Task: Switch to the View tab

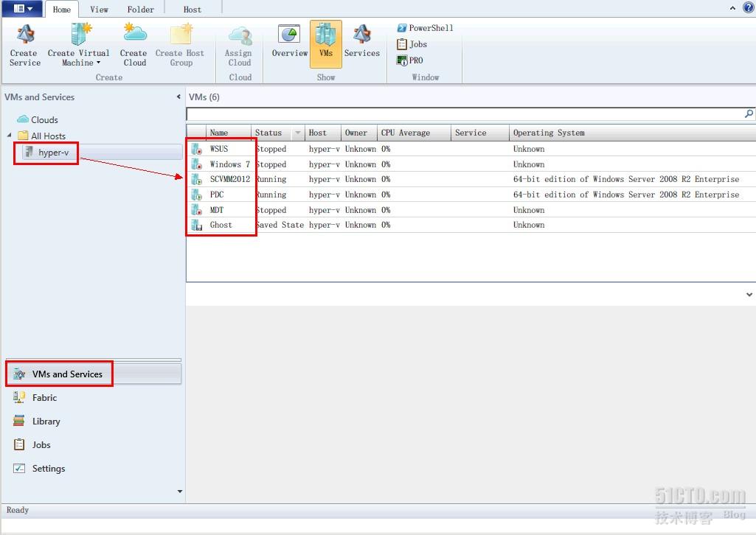Action: (99, 9)
